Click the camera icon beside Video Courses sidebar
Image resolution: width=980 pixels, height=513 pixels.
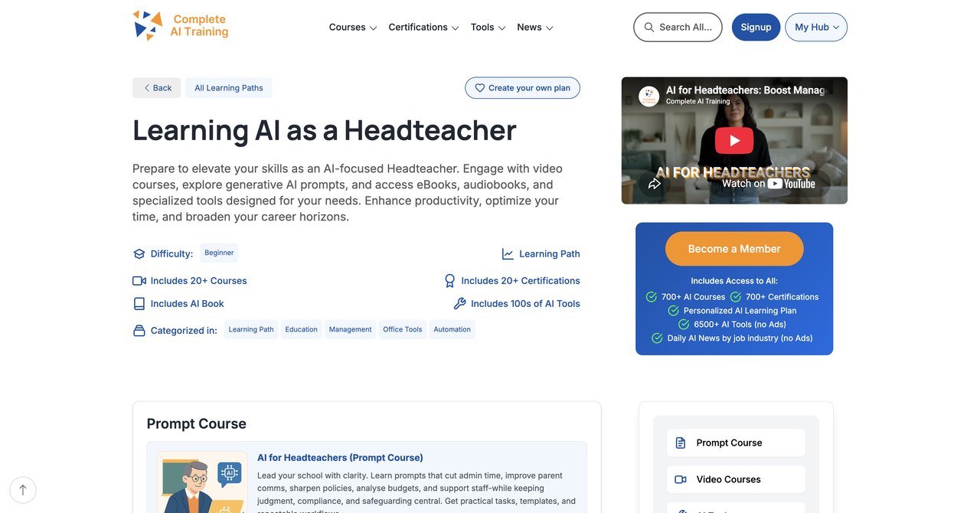[x=681, y=479]
